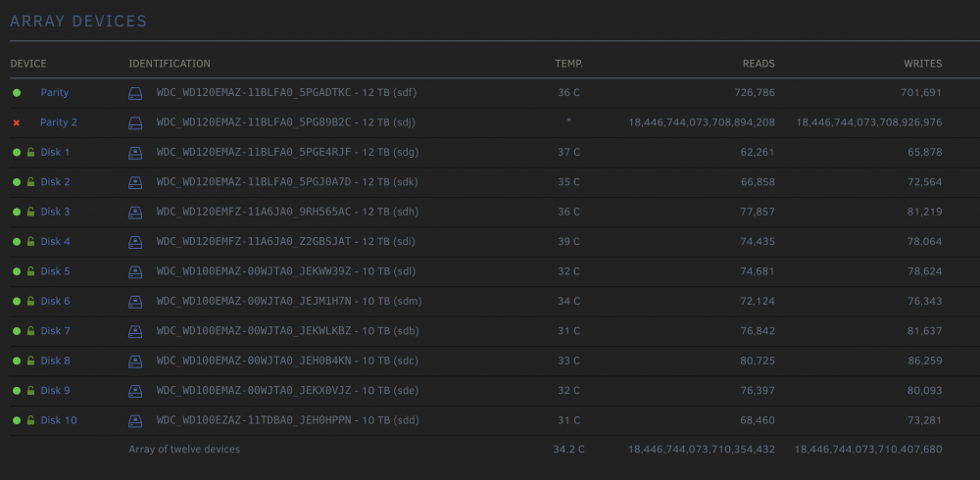Open the Disk 1 settings link
Viewport: 980px width, 480px height.
click(x=55, y=153)
